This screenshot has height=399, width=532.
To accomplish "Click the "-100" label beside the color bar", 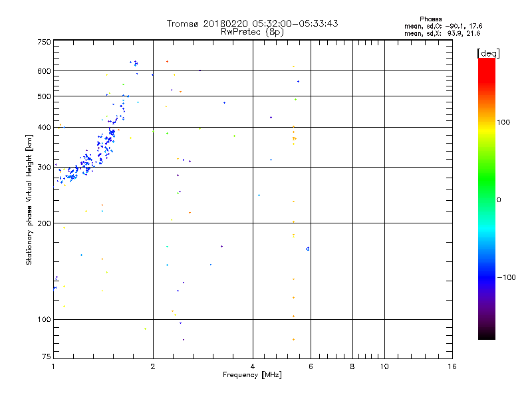I will click(x=507, y=277).
